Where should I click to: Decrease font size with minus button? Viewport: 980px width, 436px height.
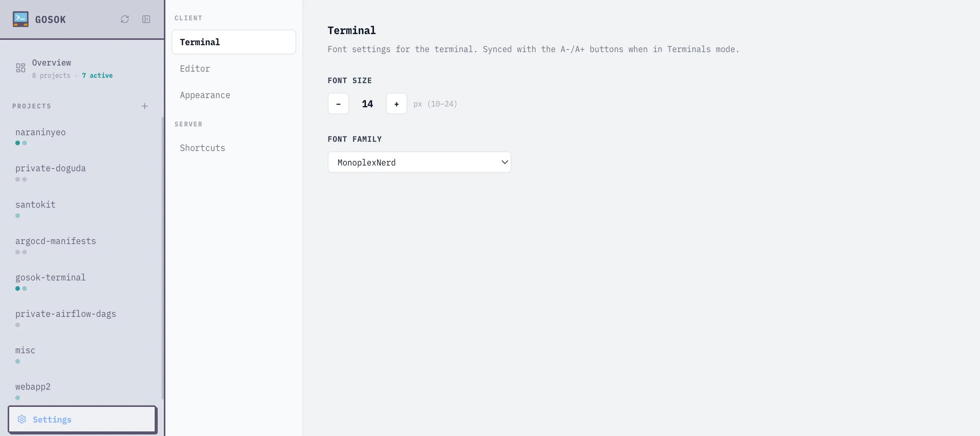pos(338,103)
